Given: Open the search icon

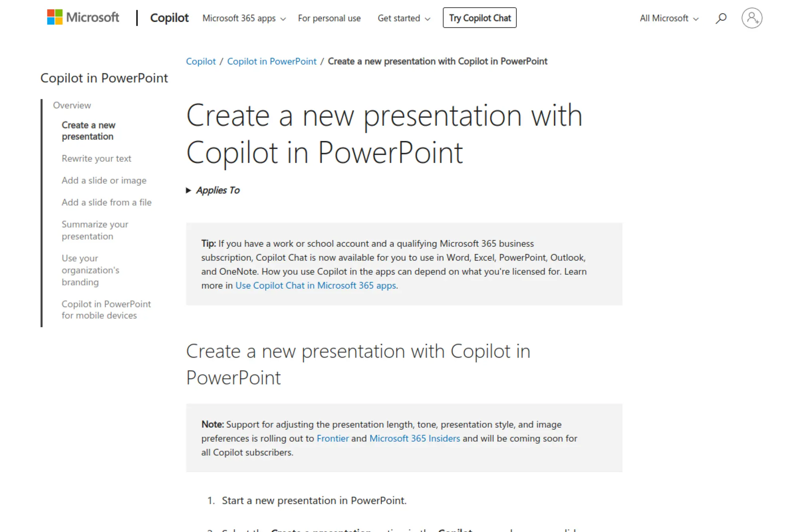Looking at the screenshot, I should 721,18.
